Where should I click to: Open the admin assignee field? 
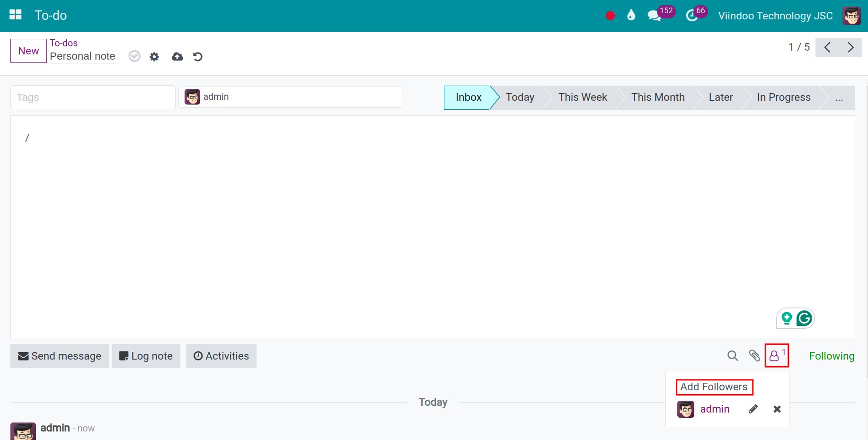(290, 97)
